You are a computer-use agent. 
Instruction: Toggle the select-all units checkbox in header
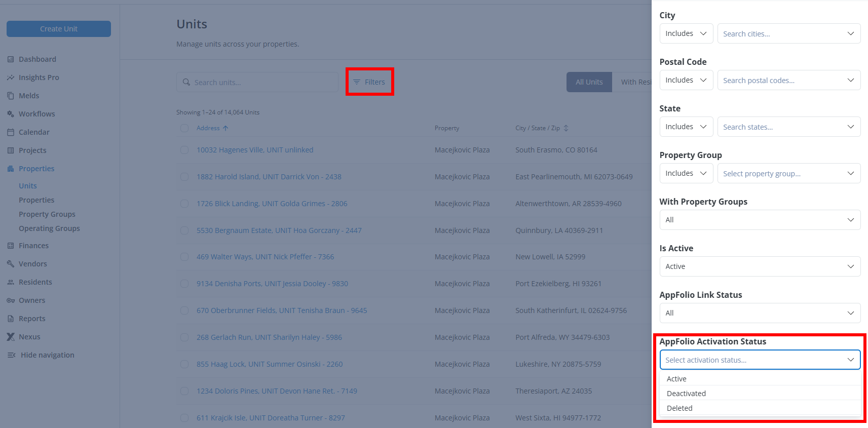click(x=184, y=128)
